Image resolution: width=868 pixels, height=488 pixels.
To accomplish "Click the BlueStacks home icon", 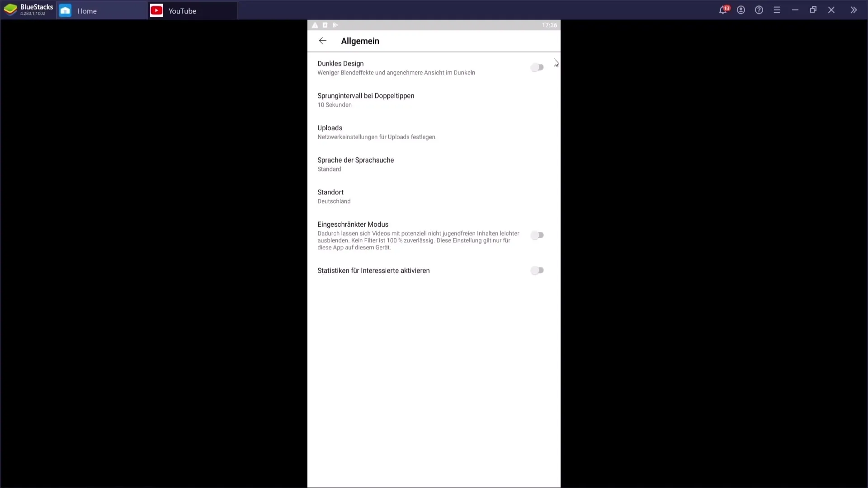I will tap(66, 11).
